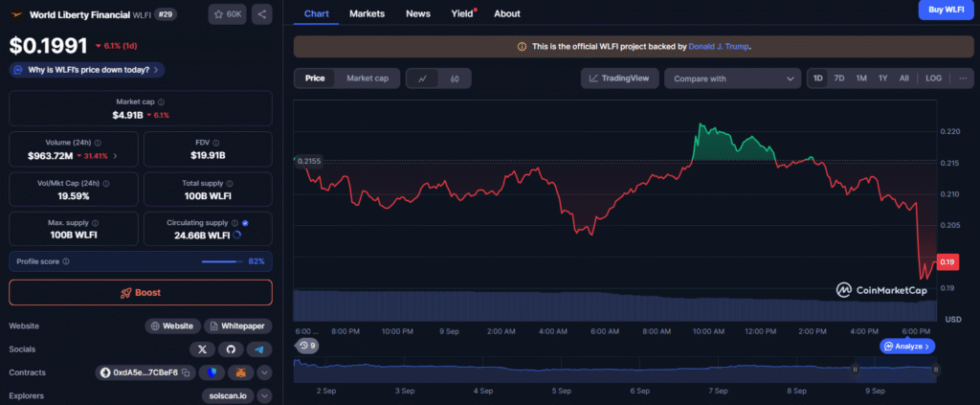Click the 24.66B WLFI circulating supply value
980x405 pixels.
pyautogui.click(x=201, y=235)
